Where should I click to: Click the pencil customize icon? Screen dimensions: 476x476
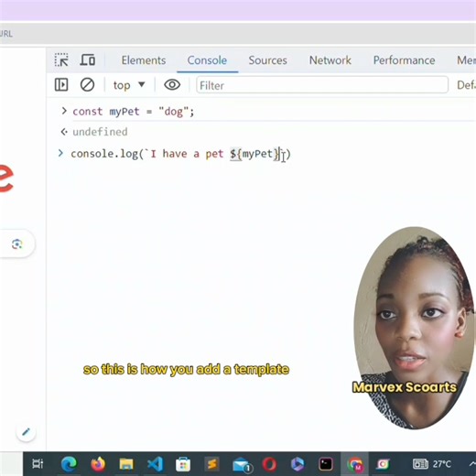[x=26, y=432]
